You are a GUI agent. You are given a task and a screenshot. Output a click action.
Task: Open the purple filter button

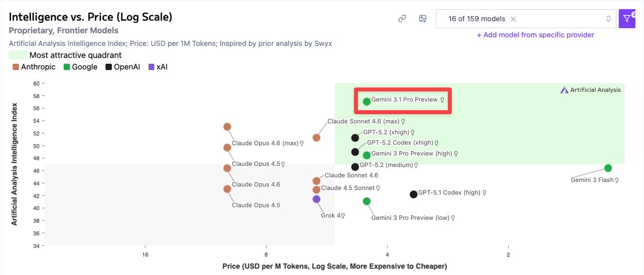[x=627, y=18]
